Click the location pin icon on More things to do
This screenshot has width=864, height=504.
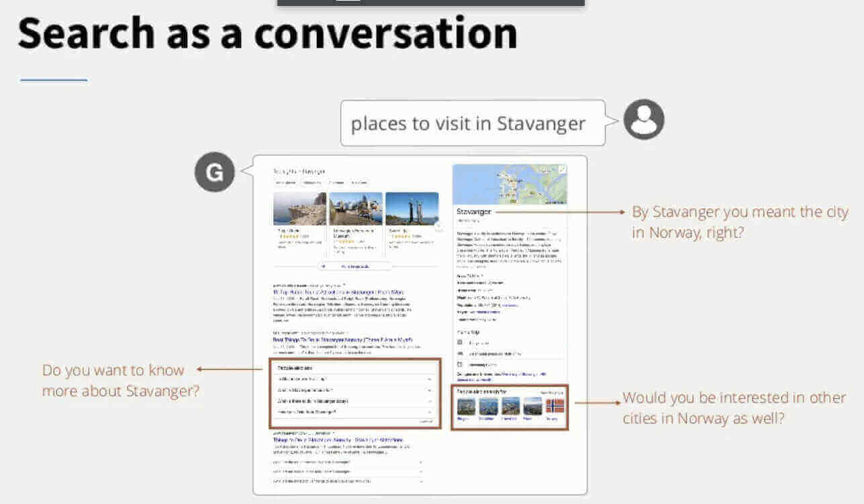pos(323,266)
